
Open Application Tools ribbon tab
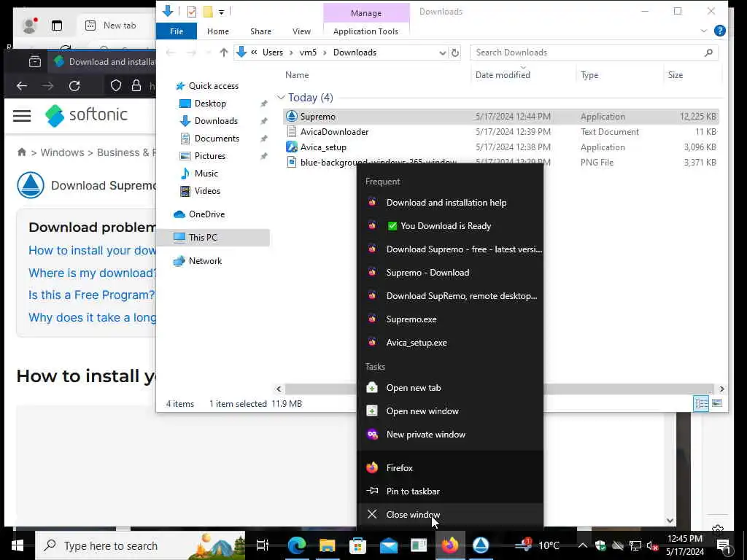[x=365, y=31]
